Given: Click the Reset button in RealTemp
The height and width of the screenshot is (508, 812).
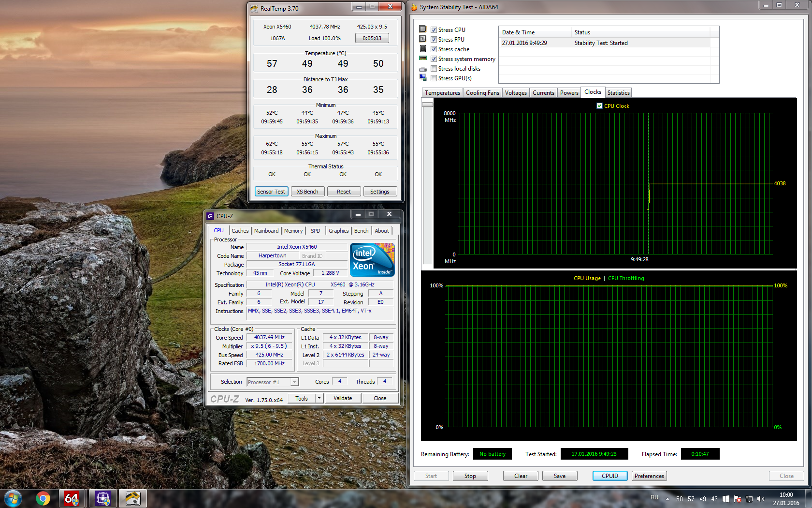Looking at the screenshot, I should point(344,192).
